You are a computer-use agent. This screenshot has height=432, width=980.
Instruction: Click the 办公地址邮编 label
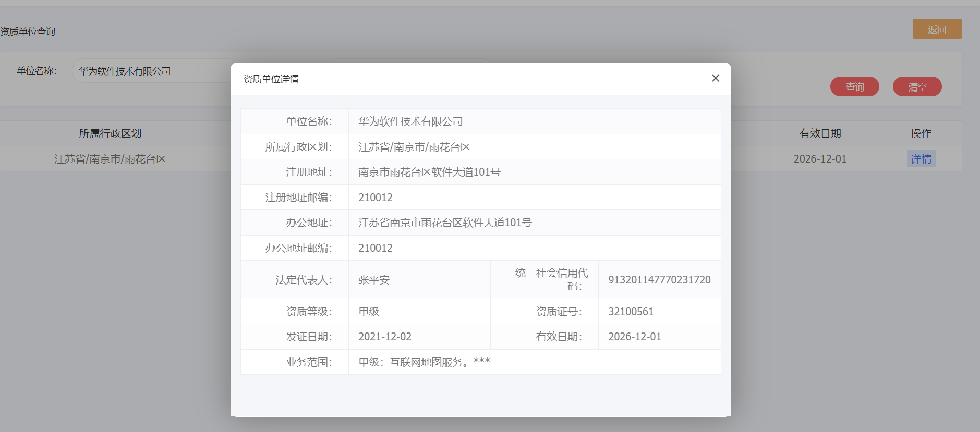pos(298,248)
